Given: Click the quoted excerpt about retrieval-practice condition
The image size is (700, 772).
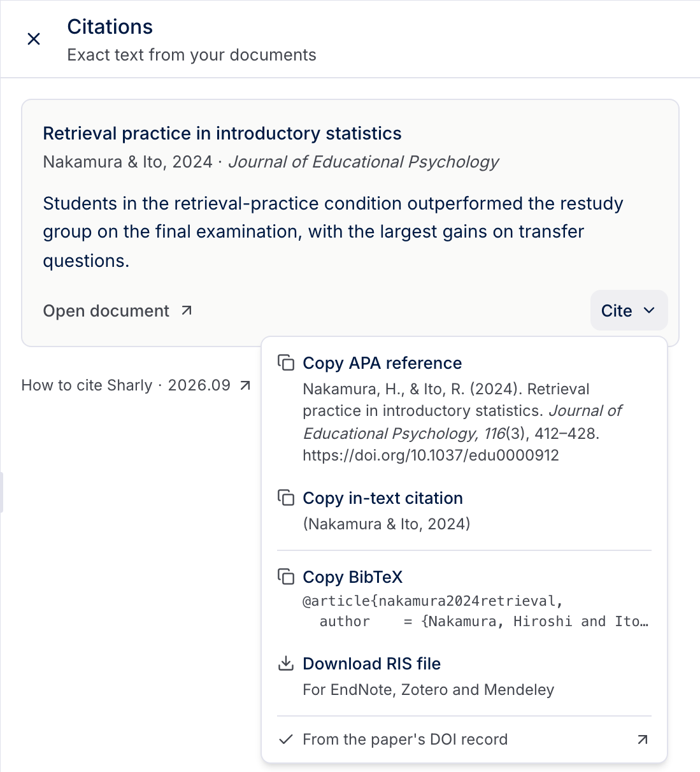Looking at the screenshot, I should click(333, 232).
